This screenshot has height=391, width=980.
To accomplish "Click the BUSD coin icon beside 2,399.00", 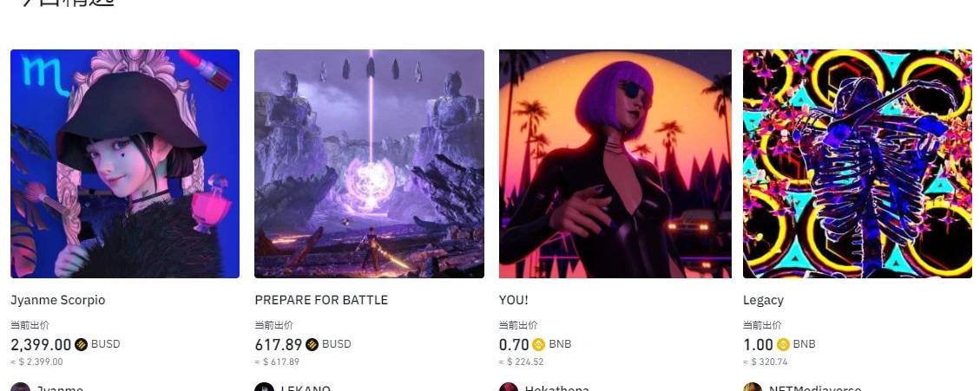I will 82,344.
